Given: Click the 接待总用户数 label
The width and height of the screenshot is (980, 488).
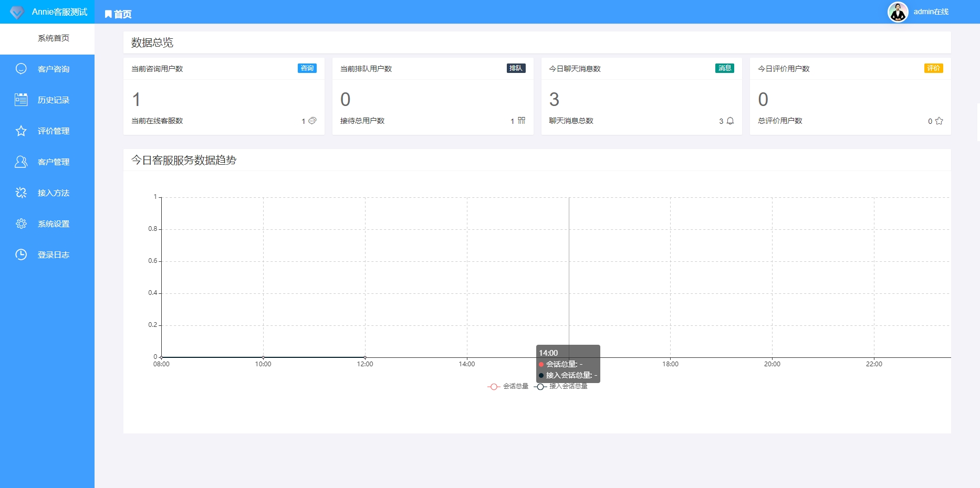Looking at the screenshot, I should pos(362,121).
